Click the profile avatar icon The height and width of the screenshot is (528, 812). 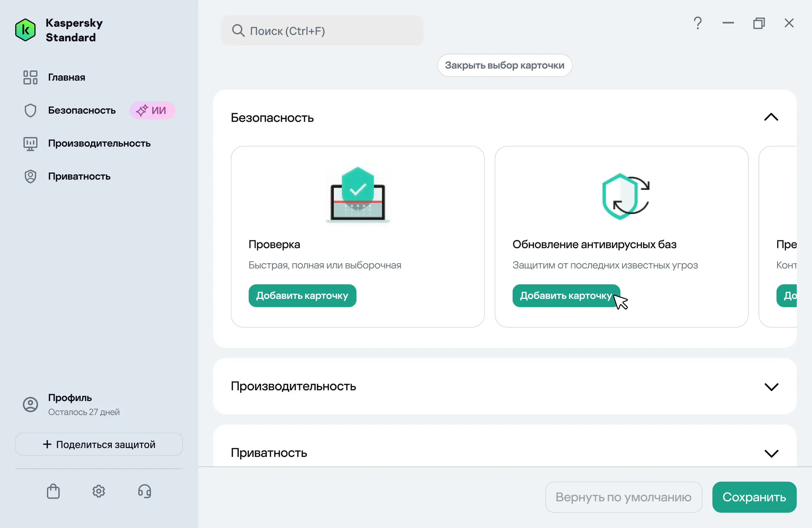tap(30, 404)
